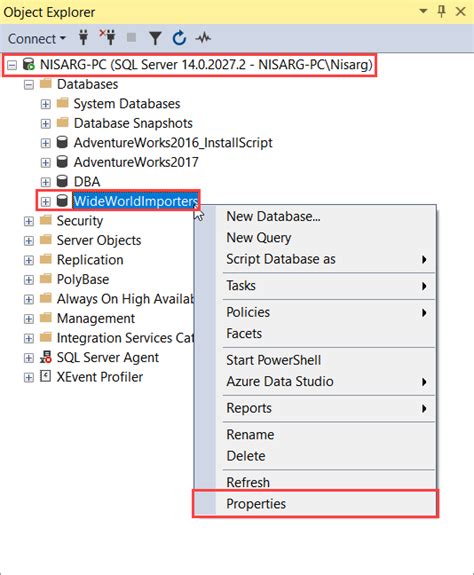This screenshot has width=474, height=575.
Task: Select the NISARG-PC server name
Action: pyautogui.click(x=206, y=65)
